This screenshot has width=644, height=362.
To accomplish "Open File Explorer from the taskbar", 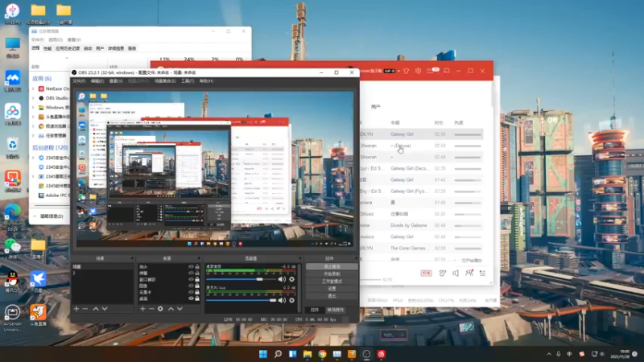I will (x=308, y=354).
